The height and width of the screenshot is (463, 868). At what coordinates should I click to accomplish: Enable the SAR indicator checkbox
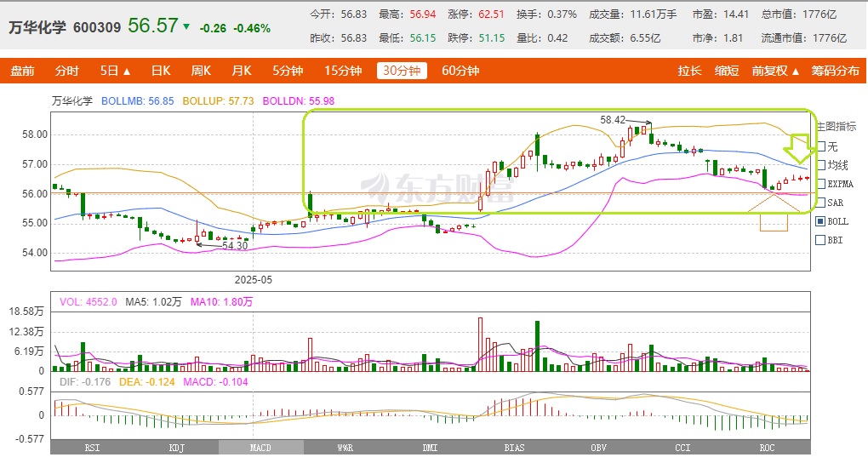pyautogui.click(x=821, y=203)
